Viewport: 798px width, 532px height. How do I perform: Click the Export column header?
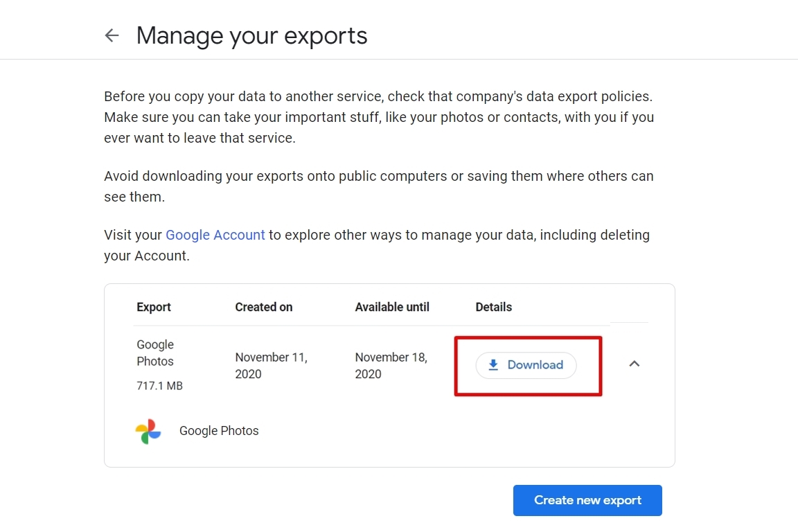coord(154,307)
